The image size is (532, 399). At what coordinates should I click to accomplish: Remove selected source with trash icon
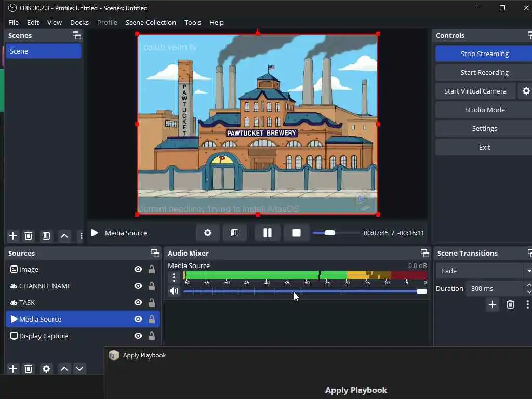[x=29, y=369]
